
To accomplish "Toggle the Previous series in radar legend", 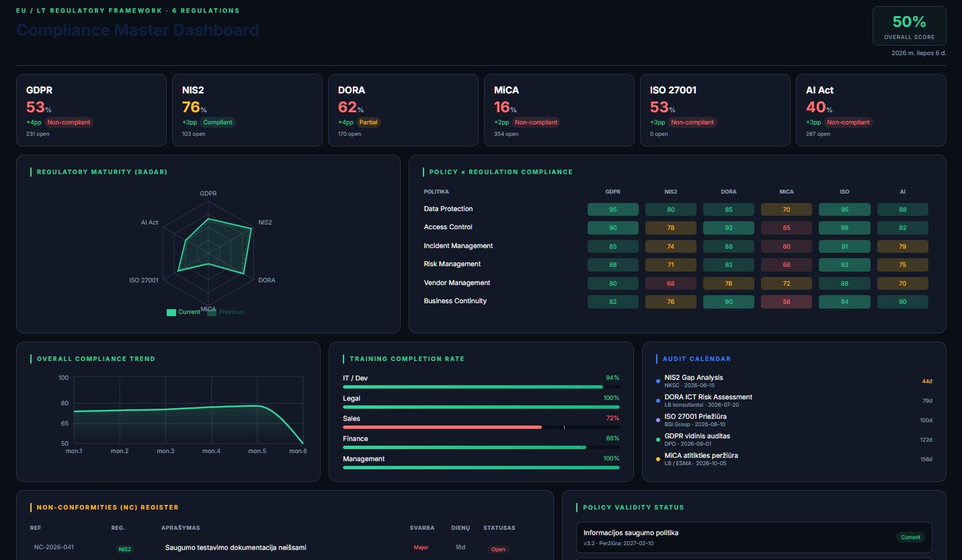I will (x=226, y=312).
